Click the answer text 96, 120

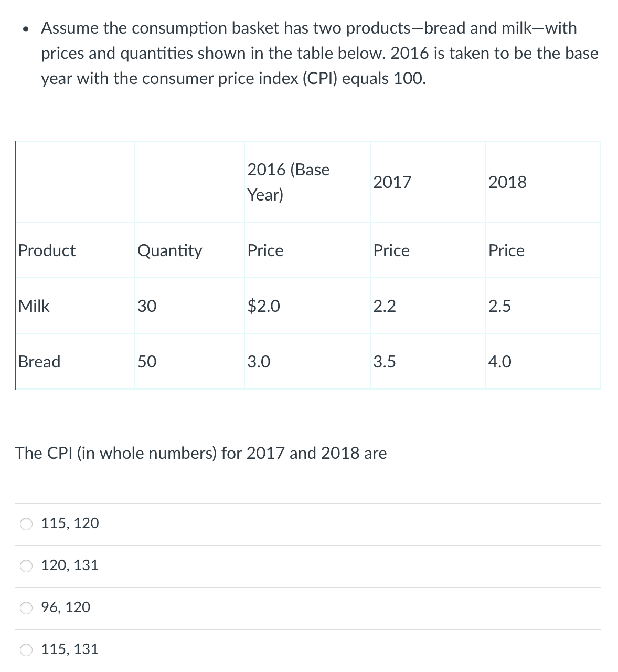(x=66, y=607)
